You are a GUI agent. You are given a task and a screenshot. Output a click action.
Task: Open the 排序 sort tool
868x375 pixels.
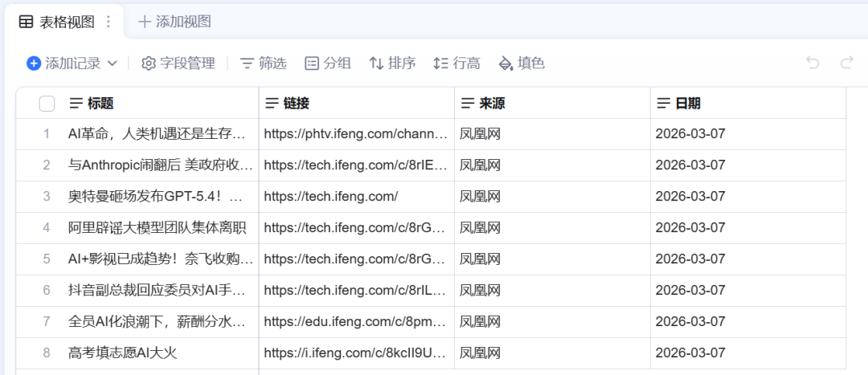point(392,63)
